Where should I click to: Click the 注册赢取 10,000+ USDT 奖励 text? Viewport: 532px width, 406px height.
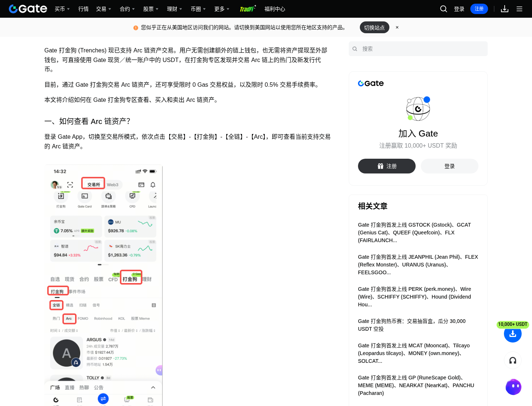click(418, 146)
